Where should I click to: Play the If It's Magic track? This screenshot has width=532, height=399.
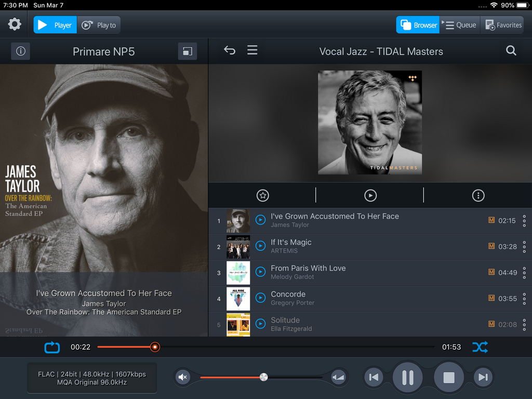260,246
